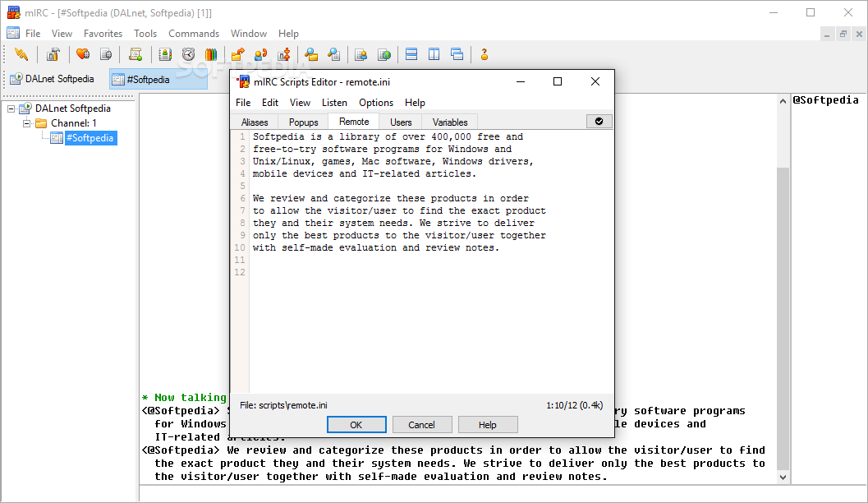This screenshot has height=503, width=868.
Task: Collapse the DALnet Softpedia tree node
Action: click(11, 108)
